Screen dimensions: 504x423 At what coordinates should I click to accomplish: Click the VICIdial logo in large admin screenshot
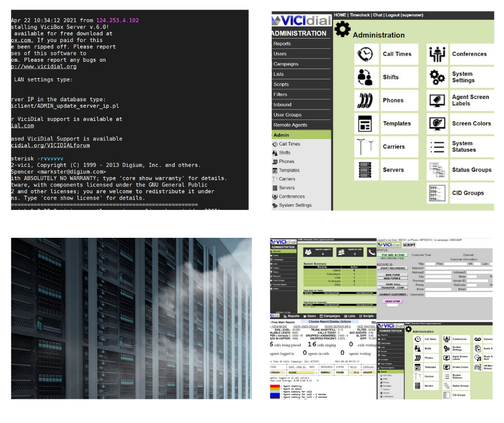[301, 20]
